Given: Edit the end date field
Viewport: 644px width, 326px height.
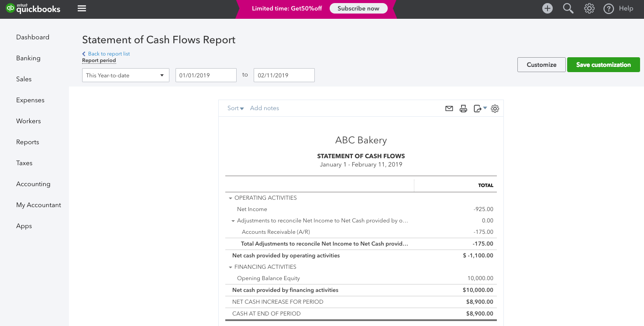Looking at the screenshot, I should [284, 75].
